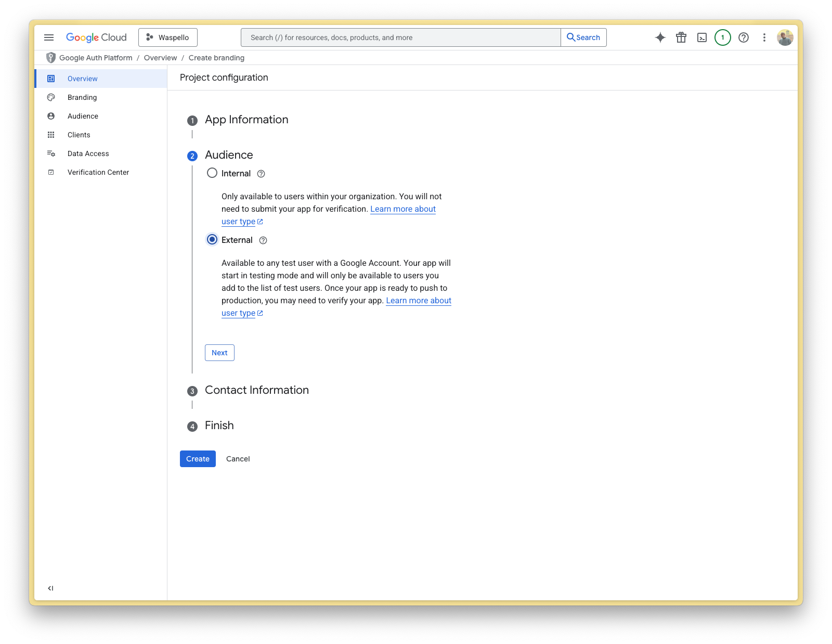Follow the Learn more about user type link
Screen dimensions: 832x644
(419, 301)
